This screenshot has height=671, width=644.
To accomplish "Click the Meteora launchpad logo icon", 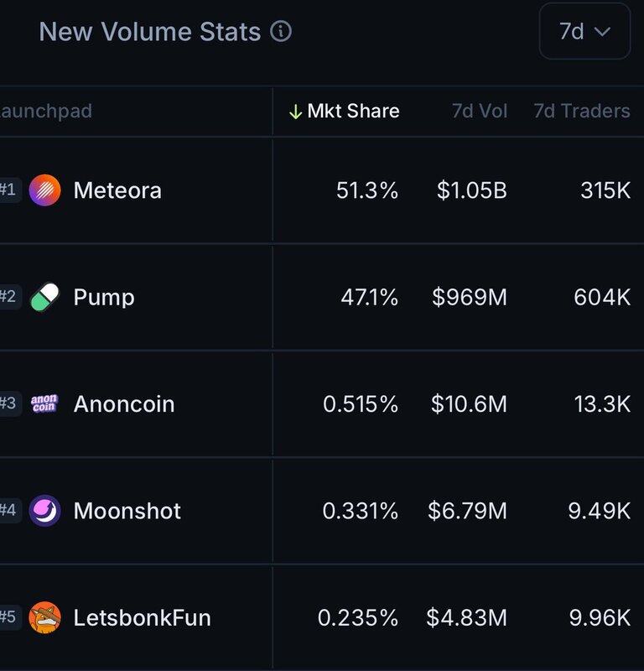I will coord(45,190).
